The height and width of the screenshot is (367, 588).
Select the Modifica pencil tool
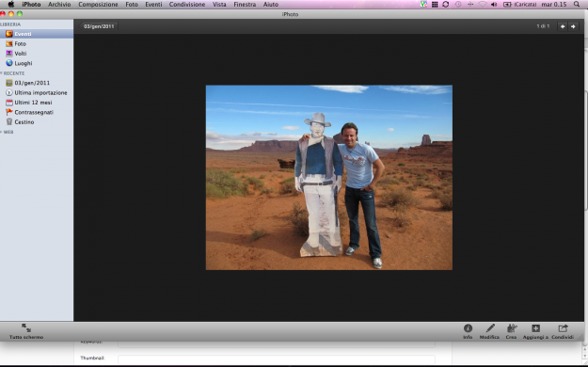(489, 332)
